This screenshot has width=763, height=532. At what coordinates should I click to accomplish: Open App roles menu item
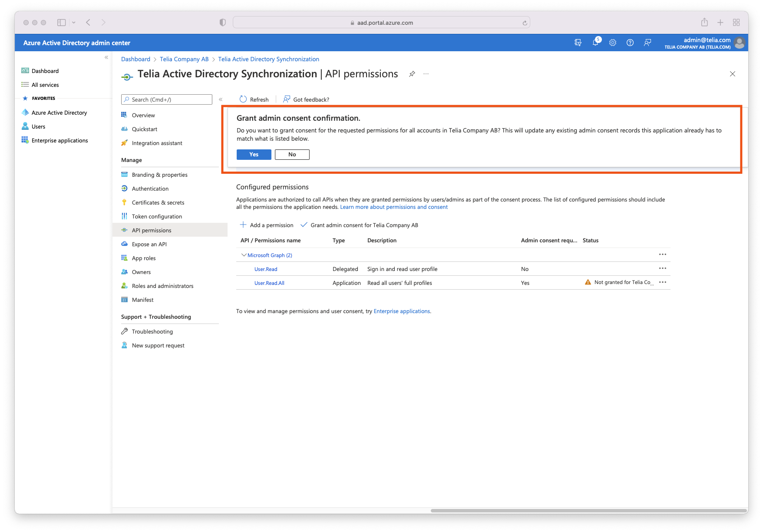point(143,258)
